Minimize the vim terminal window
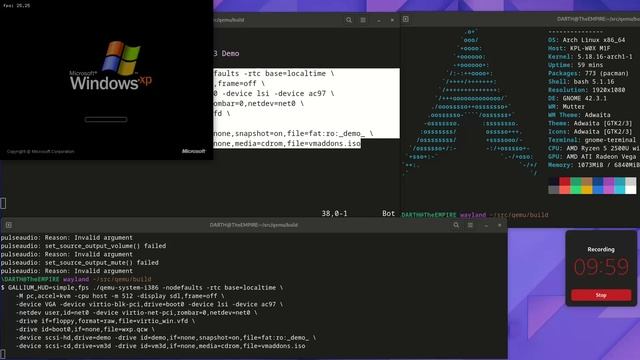Screen dimensions: 640x360 coord(379,20)
